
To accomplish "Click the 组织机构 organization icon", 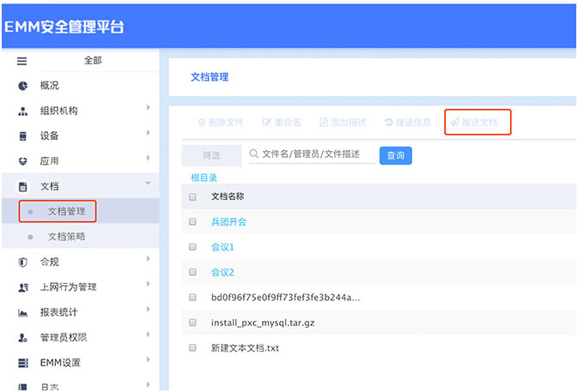I will point(23,112).
